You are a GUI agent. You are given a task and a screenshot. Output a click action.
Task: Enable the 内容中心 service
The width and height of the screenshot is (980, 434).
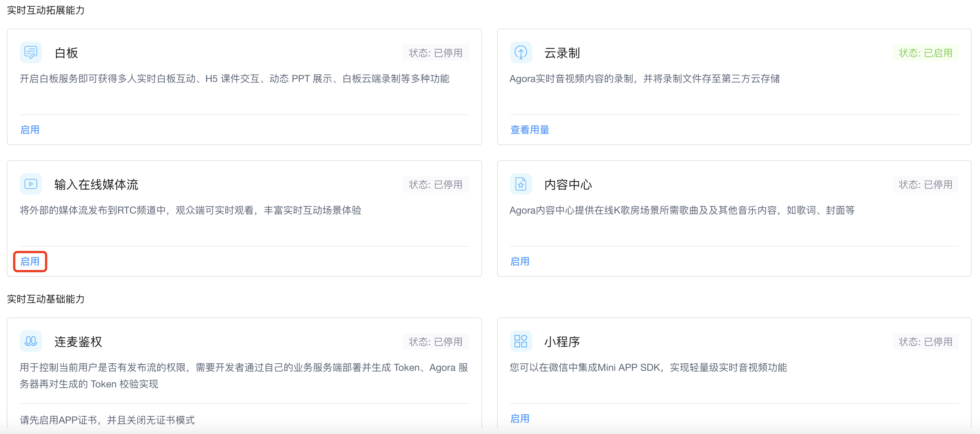[x=520, y=261]
